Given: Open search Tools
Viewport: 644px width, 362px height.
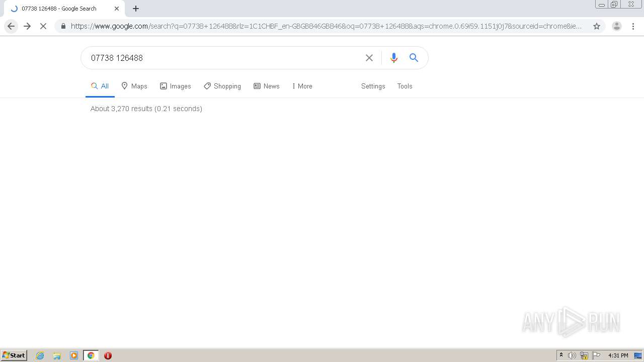Looking at the screenshot, I should coord(405,86).
